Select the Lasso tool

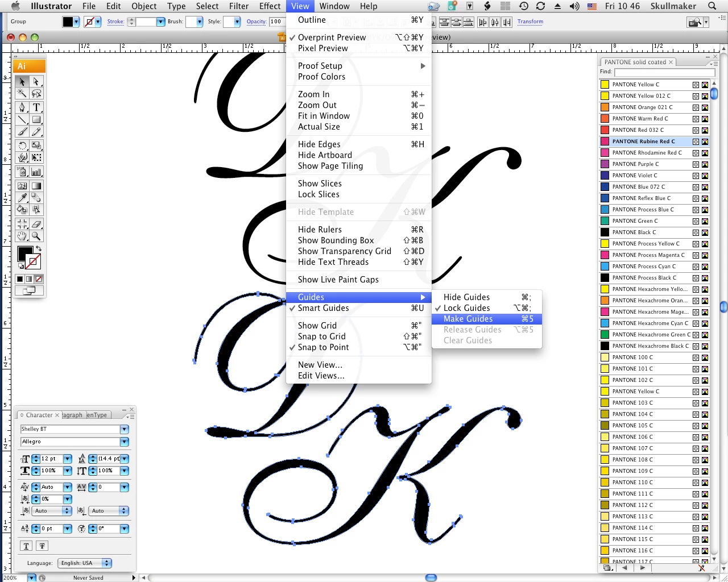36,93
